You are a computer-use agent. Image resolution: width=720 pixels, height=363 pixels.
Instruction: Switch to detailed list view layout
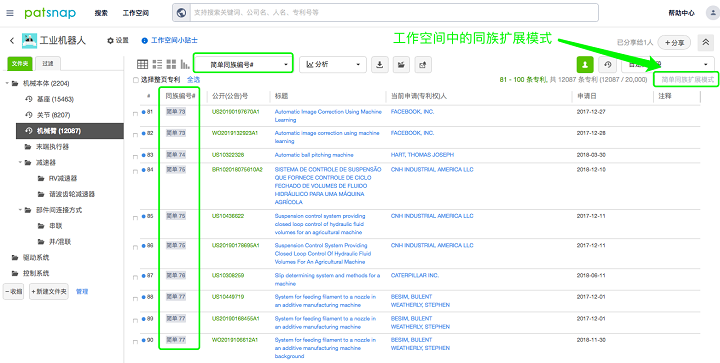(x=157, y=64)
